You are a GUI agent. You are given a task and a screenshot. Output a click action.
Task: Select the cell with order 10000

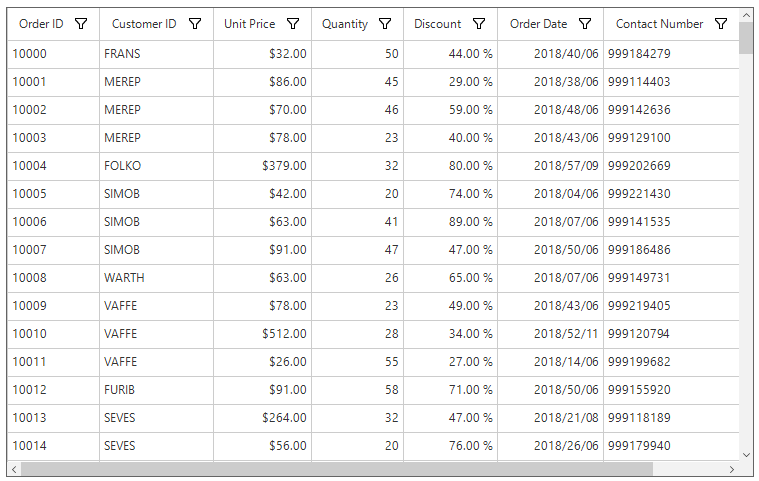click(53, 54)
